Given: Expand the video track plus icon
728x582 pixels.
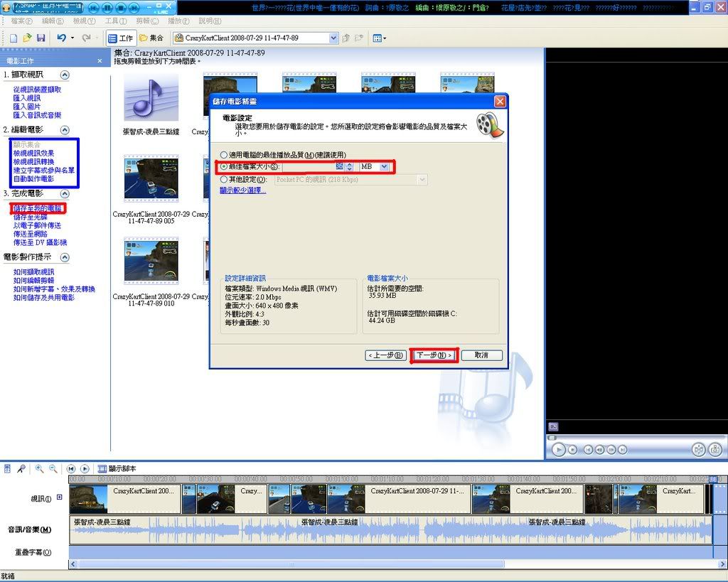Looking at the screenshot, I should 60,497.
